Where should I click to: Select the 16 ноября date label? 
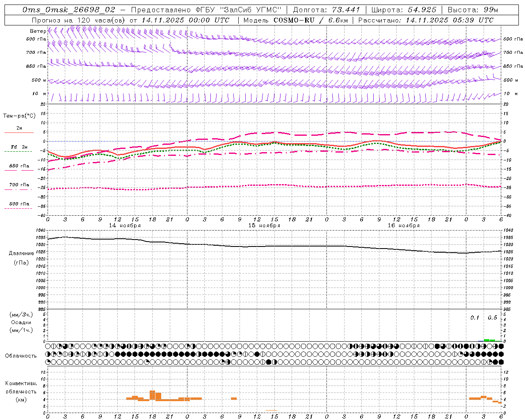pyautogui.click(x=404, y=226)
